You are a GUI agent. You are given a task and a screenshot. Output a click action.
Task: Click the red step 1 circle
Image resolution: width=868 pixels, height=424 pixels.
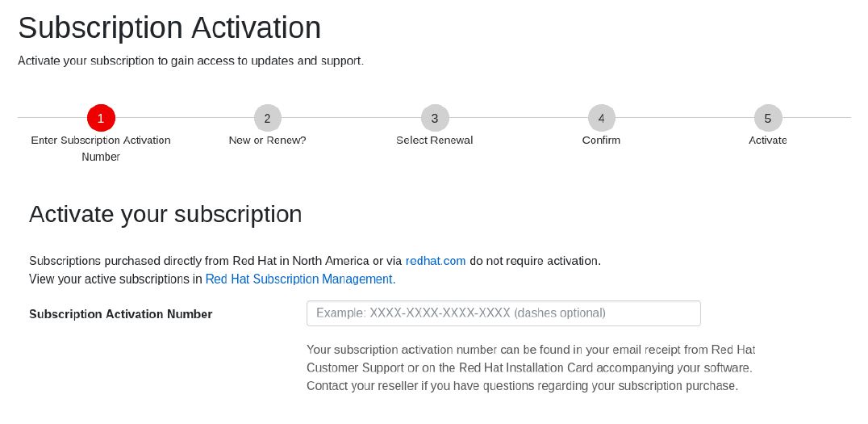coord(101,118)
